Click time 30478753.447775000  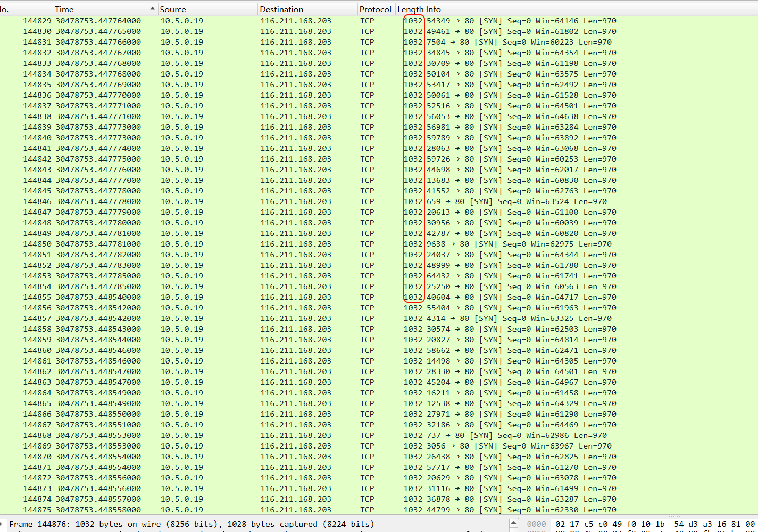coord(98,159)
